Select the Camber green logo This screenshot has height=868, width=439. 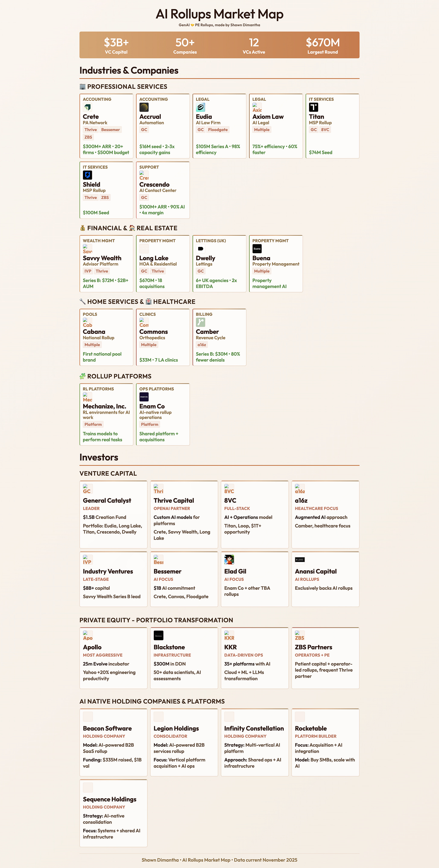(x=201, y=322)
